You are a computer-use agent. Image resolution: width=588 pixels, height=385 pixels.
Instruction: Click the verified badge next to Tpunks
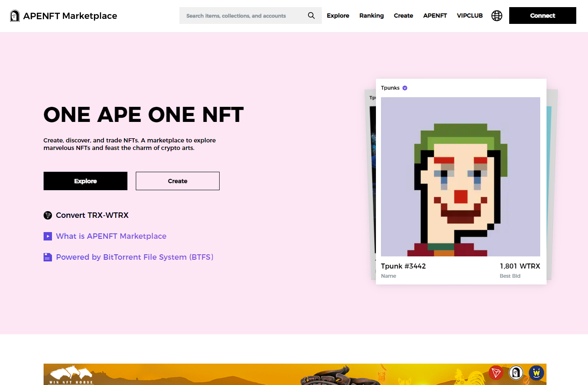pyautogui.click(x=405, y=88)
